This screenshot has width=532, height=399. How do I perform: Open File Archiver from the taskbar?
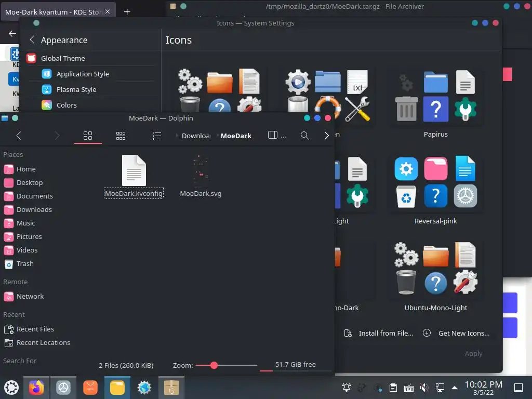click(171, 388)
